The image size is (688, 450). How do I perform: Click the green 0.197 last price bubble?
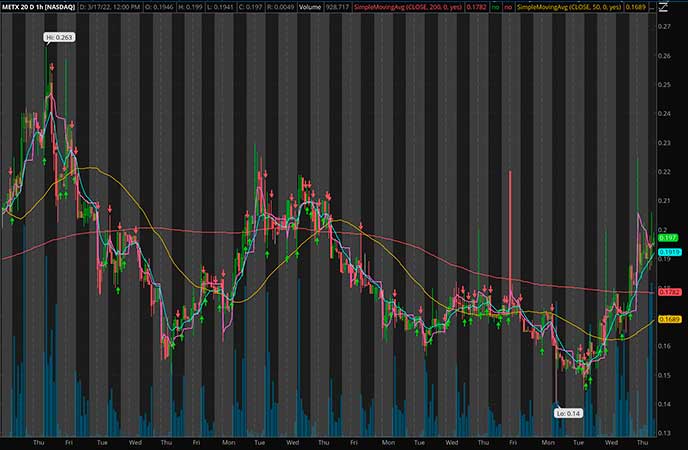tap(668, 238)
